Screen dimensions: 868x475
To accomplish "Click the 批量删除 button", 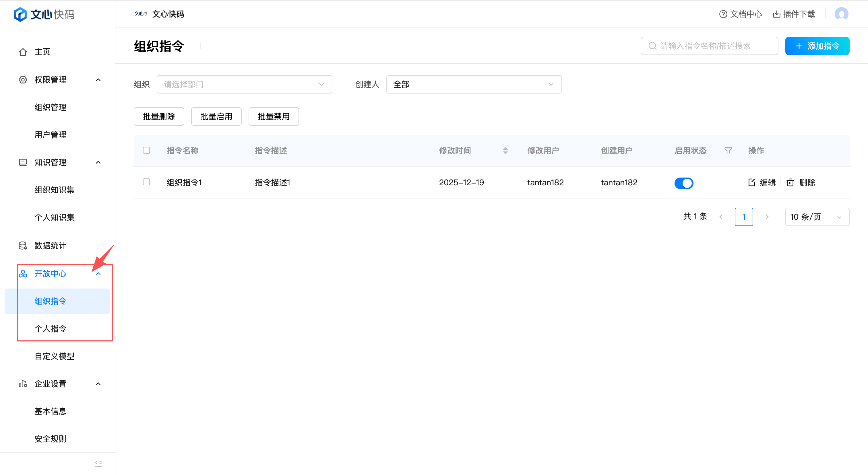I will pos(159,116).
